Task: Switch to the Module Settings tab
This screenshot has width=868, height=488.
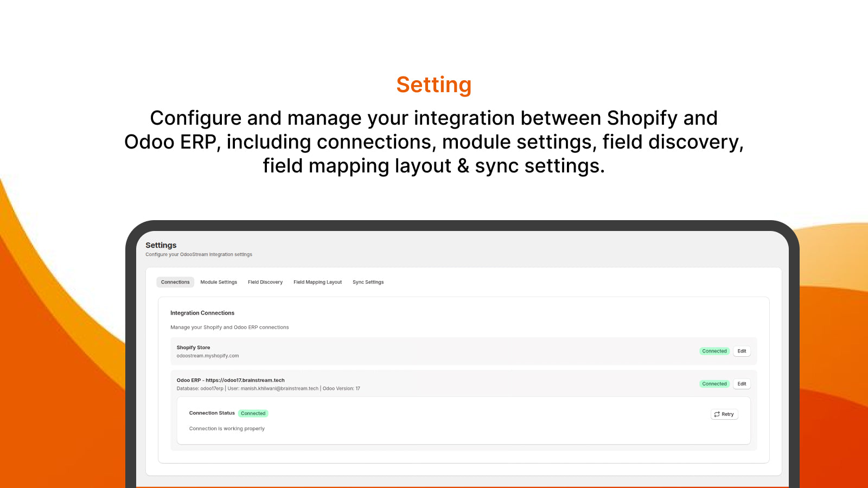Action: click(219, 282)
